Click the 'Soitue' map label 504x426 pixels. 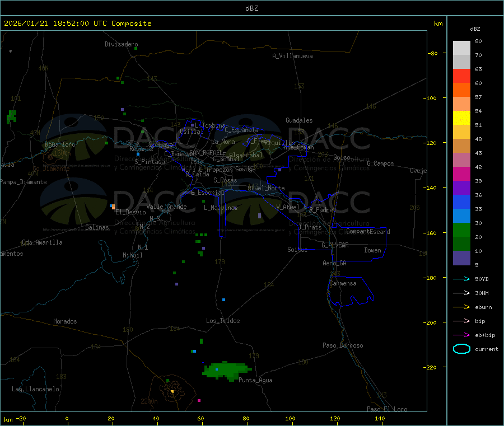coord(297,250)
